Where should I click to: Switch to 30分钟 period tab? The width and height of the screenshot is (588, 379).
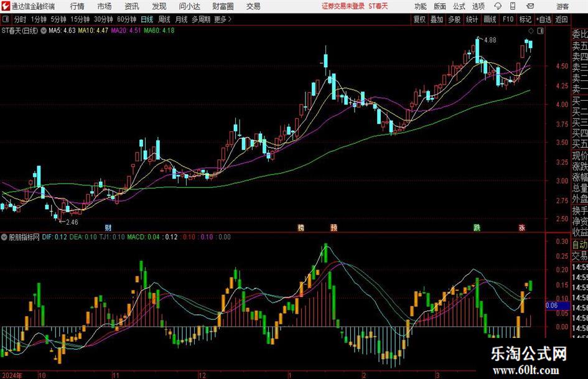(x=103, y=19)
